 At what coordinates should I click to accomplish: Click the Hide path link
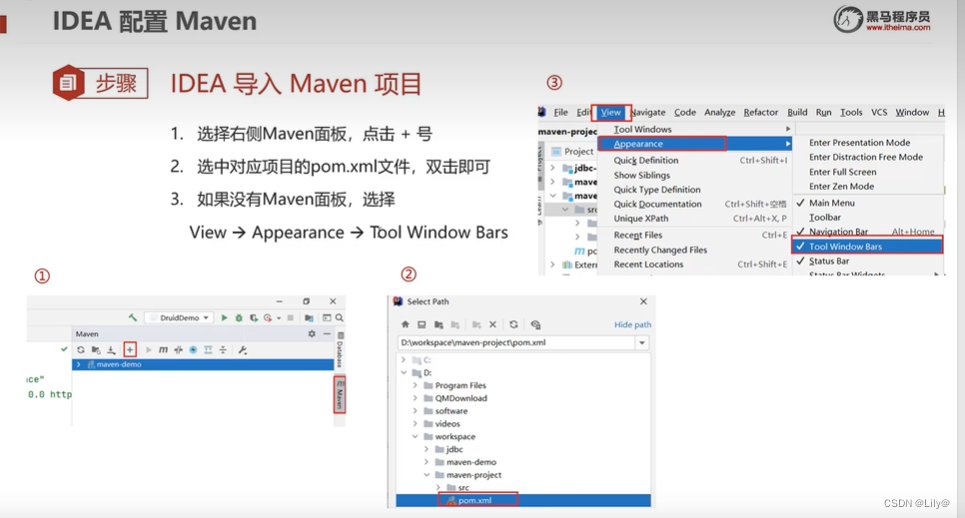(x=633, y=324)
